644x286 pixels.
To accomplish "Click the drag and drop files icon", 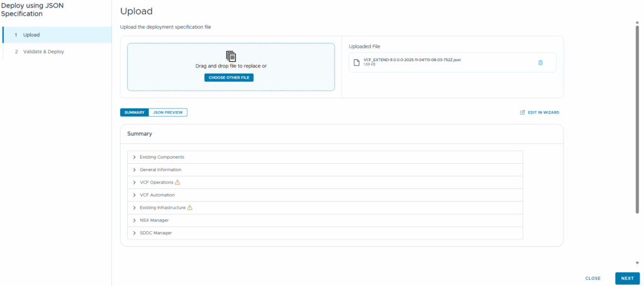I will (x=231, y=56).
